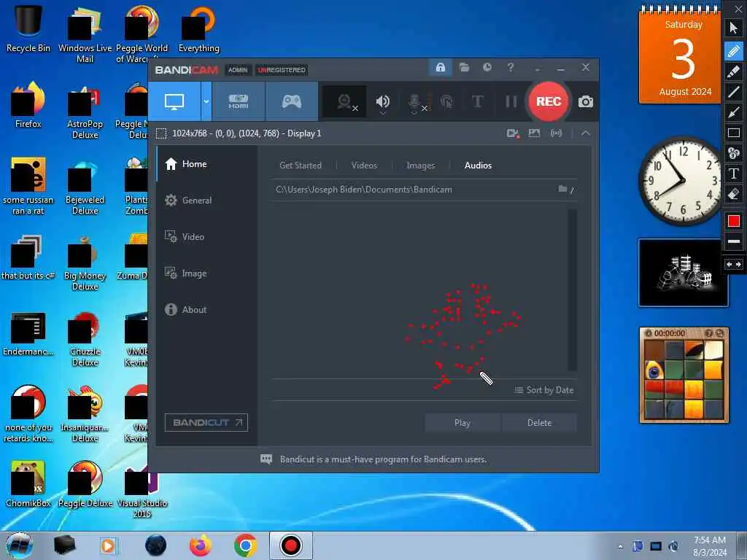Toggle microphone recording icon

coord(415,101)
